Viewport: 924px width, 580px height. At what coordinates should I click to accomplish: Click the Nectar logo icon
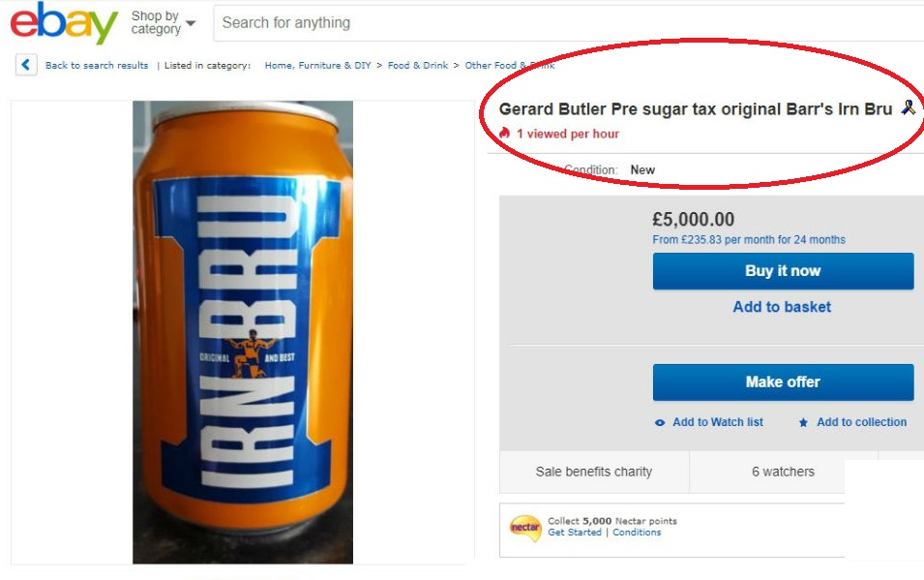pyautogui.click(x=524, y=528)
